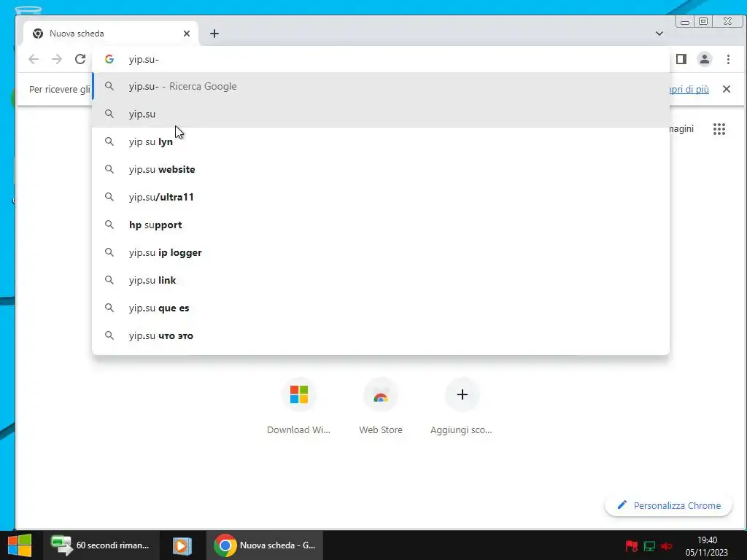Choose the 'yip.su/ultra11' suggestion
The image size is (747, 560).
click(x=381, y=197)
